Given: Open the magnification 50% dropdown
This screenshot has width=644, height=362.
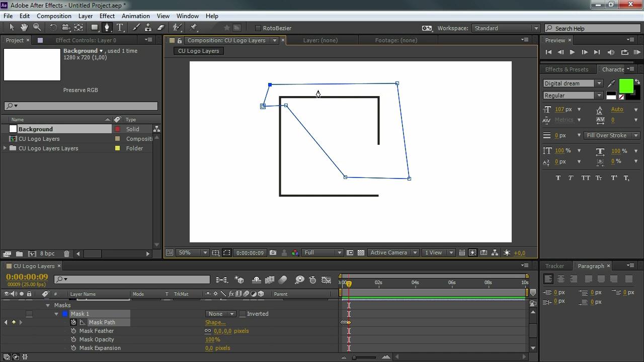Looking at the screenshot, I should (193, 252).
